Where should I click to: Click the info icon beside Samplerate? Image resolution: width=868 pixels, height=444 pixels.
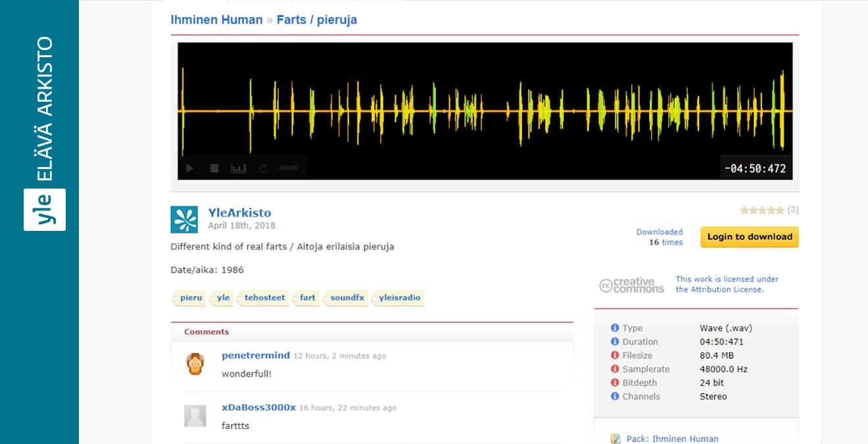pos(615,369)
